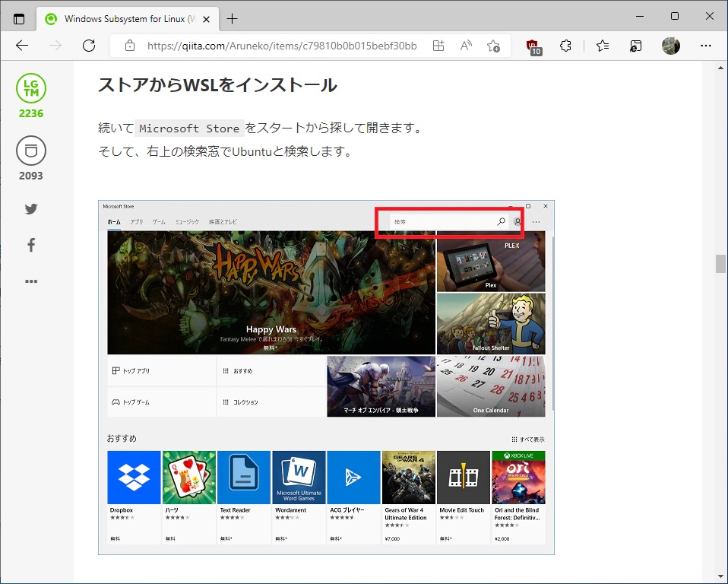728x584 pixels.
Task: Open the three-dot more options in sidebar
Action: click(x=31, y=281)
